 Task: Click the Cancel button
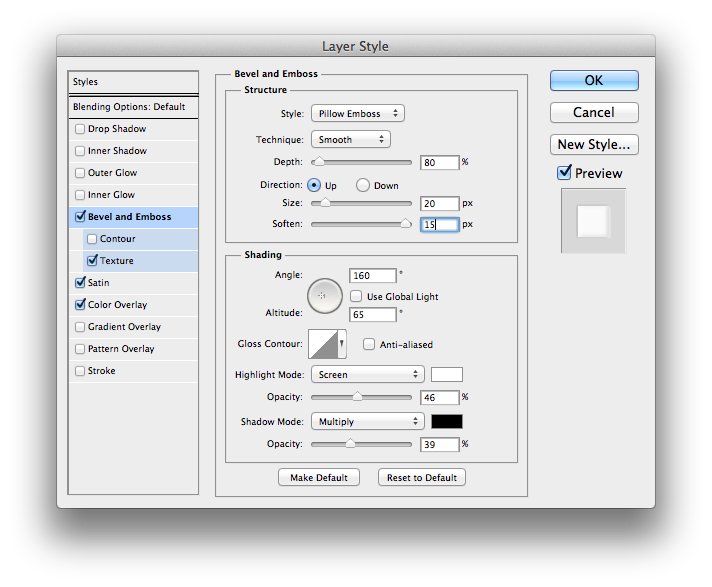click(594, 112)
